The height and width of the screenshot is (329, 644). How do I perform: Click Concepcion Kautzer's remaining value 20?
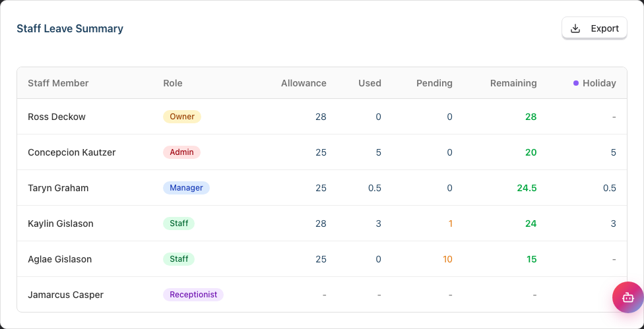[x=531, y=152]
